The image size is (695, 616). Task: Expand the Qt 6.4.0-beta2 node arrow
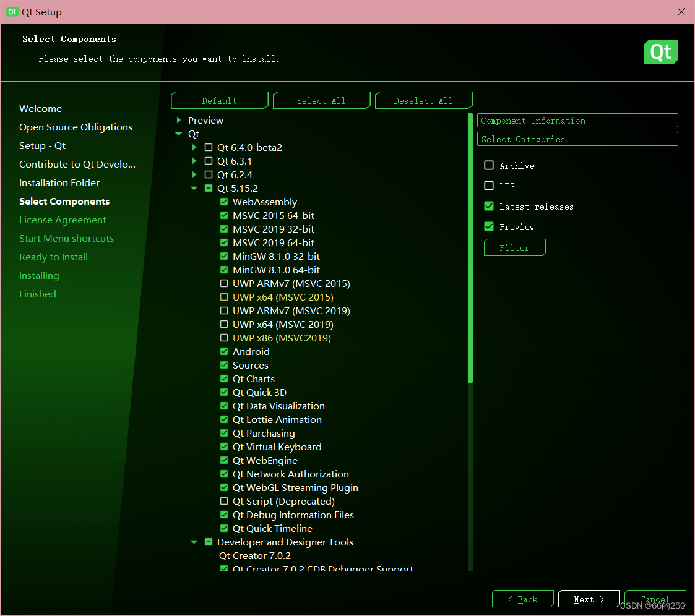194,147
